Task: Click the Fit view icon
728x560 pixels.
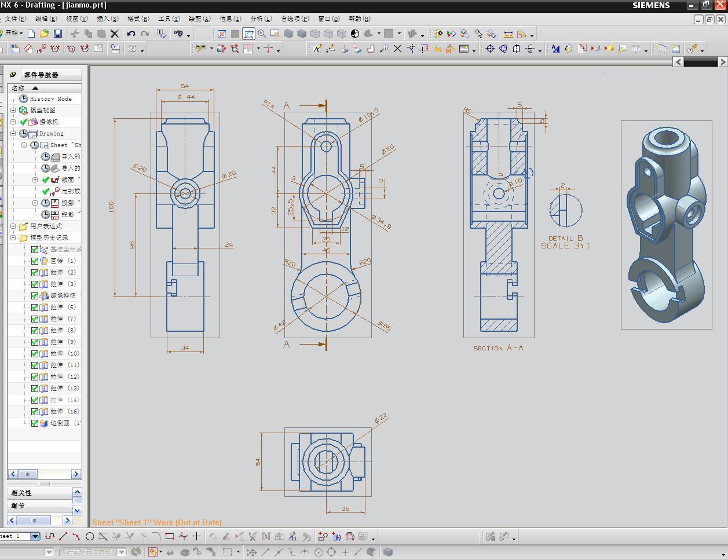Action: click(x=222, y=34)
